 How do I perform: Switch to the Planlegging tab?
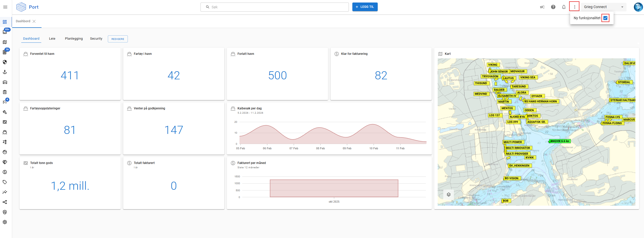[74, 39]
